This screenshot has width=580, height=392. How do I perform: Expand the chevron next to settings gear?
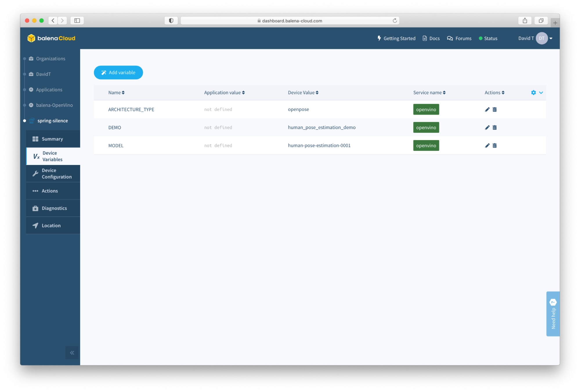coord(541,92)
